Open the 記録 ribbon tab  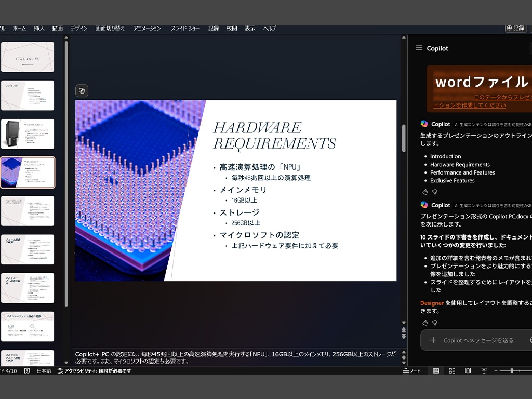click(214, 28)
